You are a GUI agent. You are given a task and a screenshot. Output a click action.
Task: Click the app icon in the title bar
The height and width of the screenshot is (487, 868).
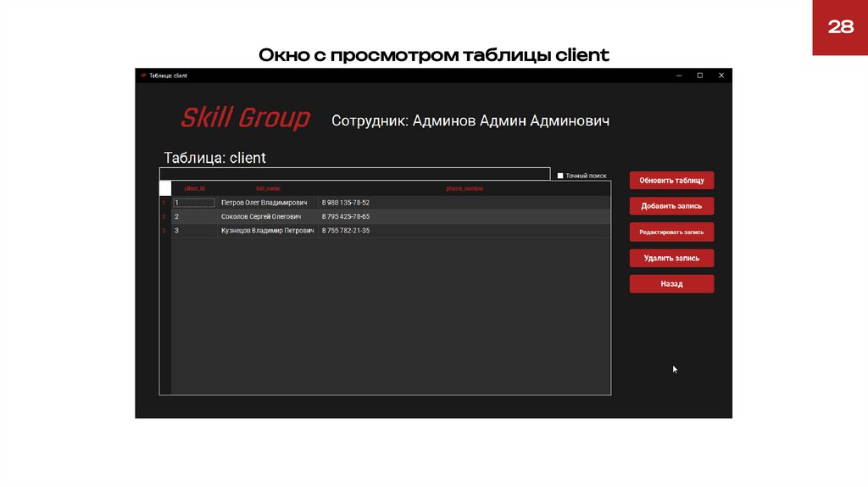[143, 76]
